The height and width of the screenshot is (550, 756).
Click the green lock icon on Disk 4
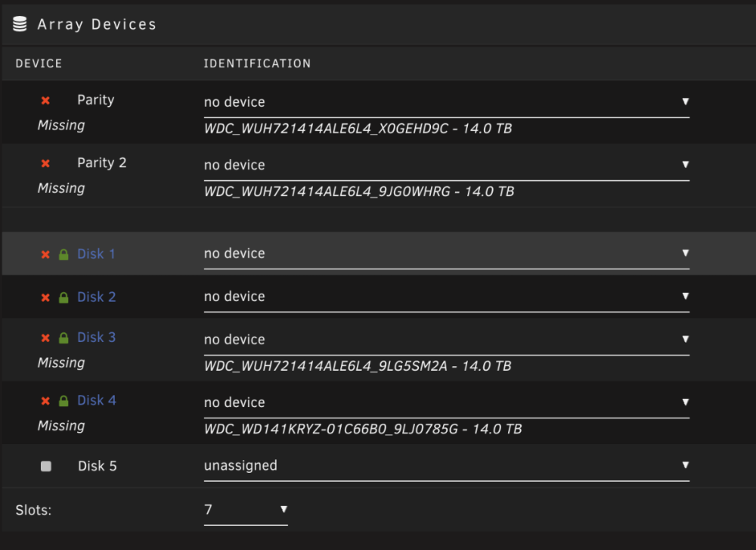[64, 400]
